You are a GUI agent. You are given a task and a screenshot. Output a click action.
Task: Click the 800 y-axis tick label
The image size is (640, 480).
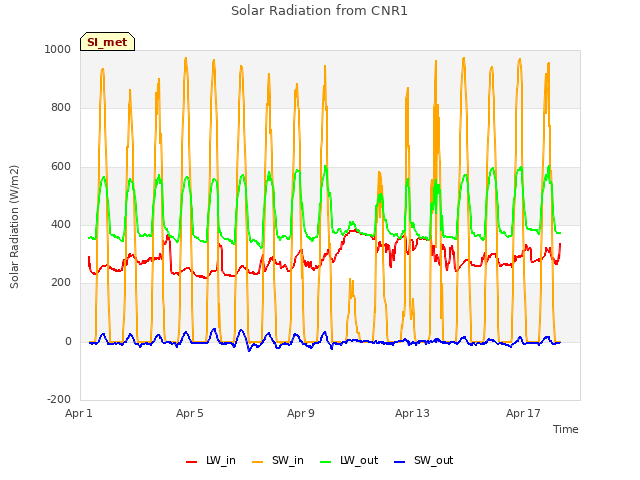[x=61, y=107]
